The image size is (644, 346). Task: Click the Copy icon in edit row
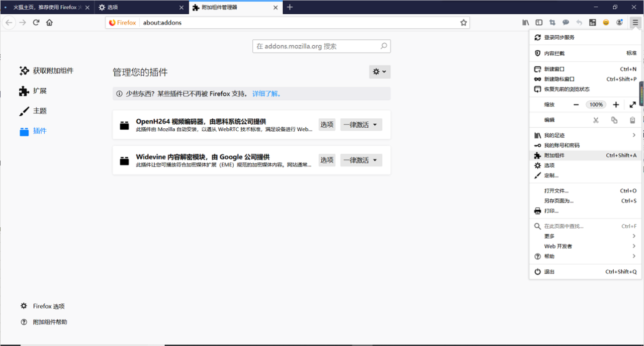point(614,120)
